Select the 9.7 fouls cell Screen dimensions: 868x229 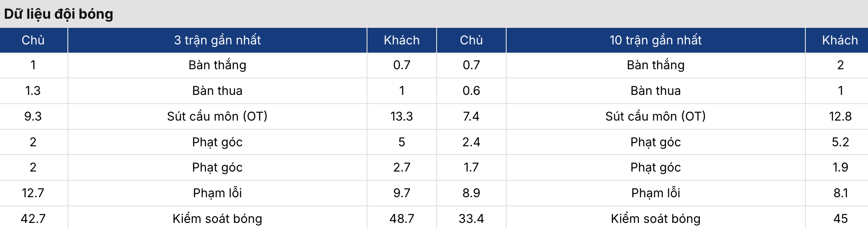click(x=401, y=193)
